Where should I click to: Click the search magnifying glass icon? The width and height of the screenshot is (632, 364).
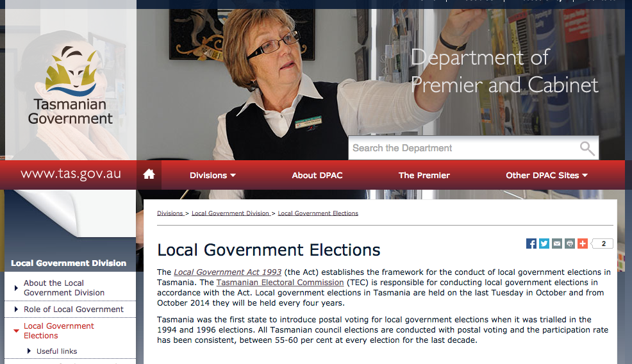pyautogui.click(x=587, y=148)
